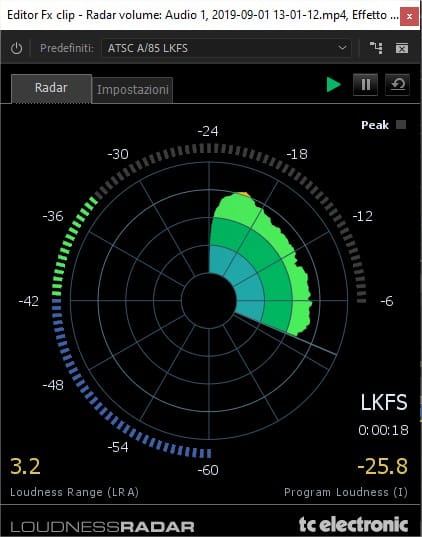The height and width of the screenshot is (537, 422).
Task: Click the -30 scale label
Action: click(118, 154)
